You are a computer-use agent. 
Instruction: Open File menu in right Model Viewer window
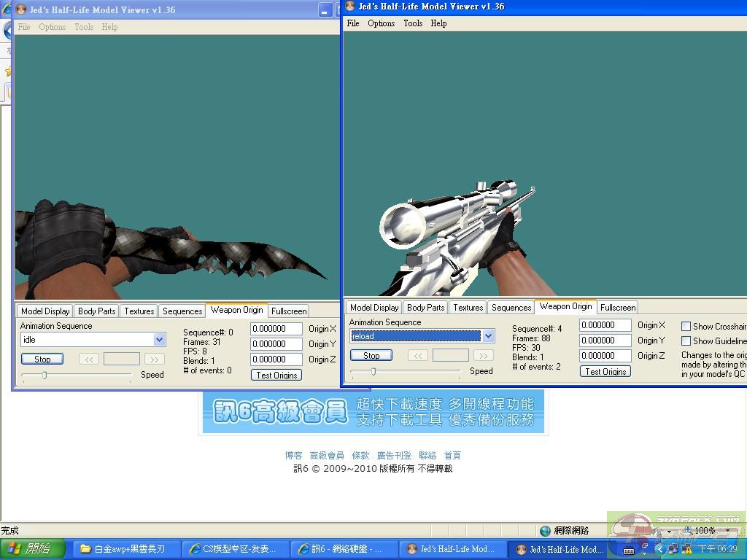click(353, 23)
